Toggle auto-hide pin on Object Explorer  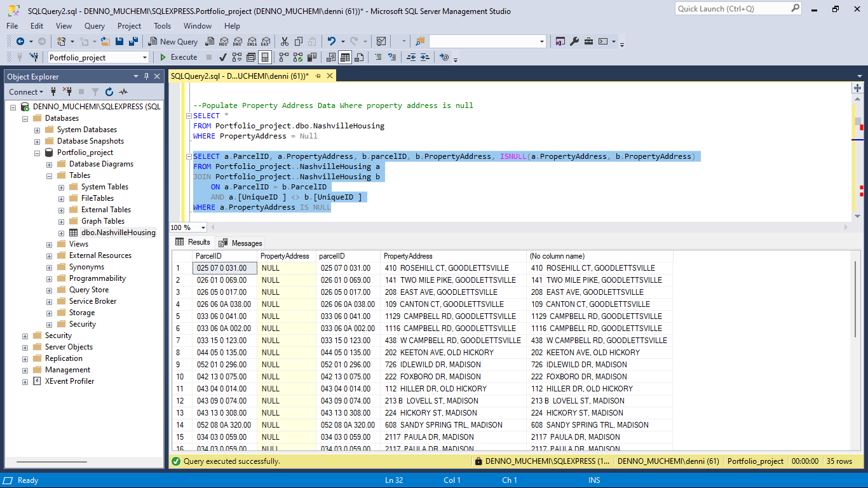point(146,76)
